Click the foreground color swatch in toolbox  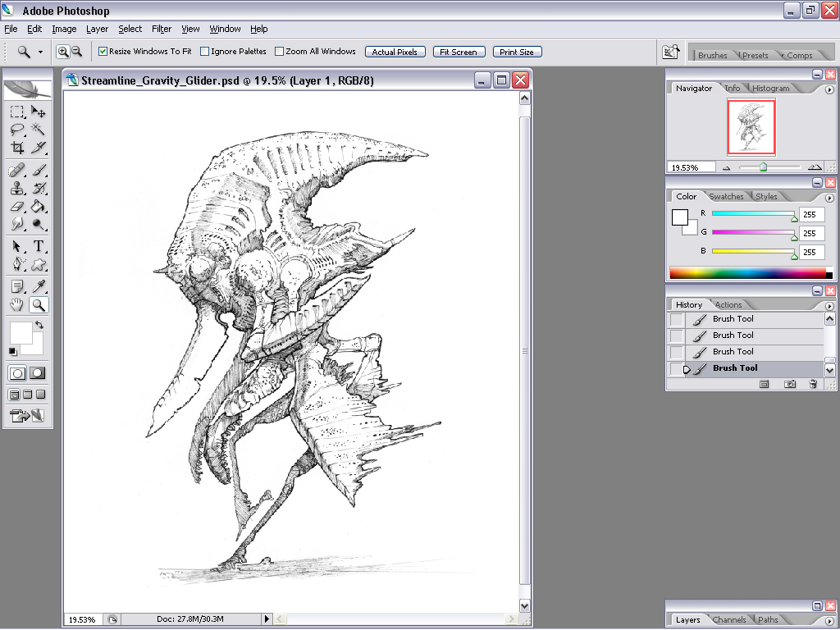coord(21,333)
